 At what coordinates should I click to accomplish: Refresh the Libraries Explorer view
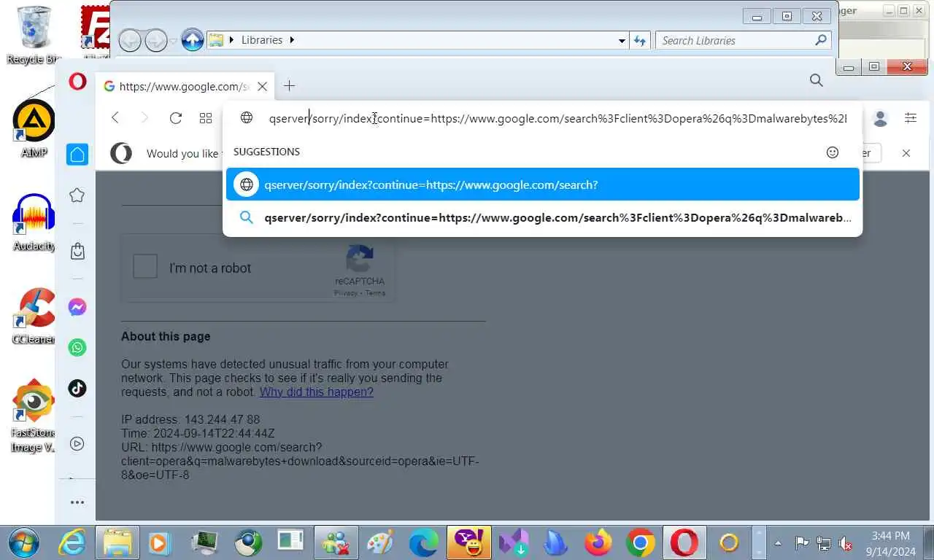point(640,41)
